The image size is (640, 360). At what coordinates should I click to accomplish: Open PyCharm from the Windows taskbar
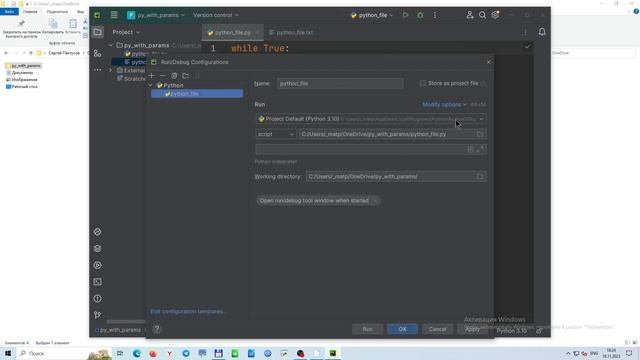click(x=333, y=353)
